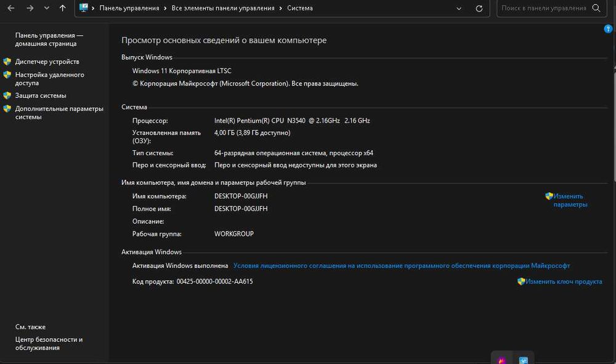Click 'Активация Windows выполнена' status text
Screen dimensions: 616x364
[x=180, y=266]
